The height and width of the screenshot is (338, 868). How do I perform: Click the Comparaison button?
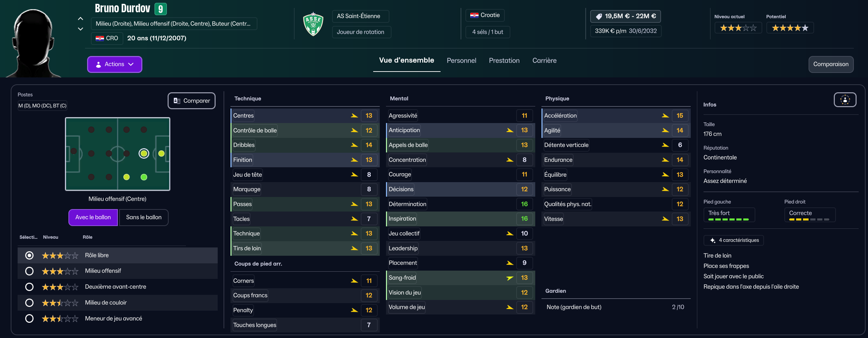pos(831,64)
